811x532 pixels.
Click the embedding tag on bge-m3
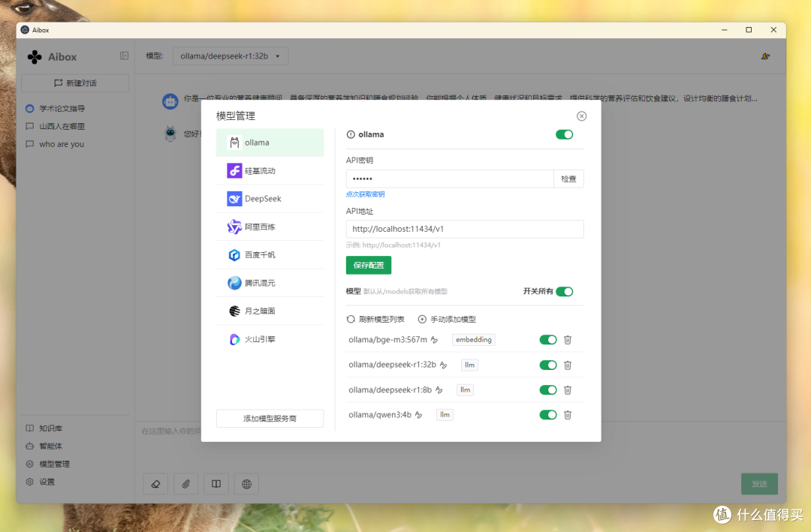[x=473, y=340]
